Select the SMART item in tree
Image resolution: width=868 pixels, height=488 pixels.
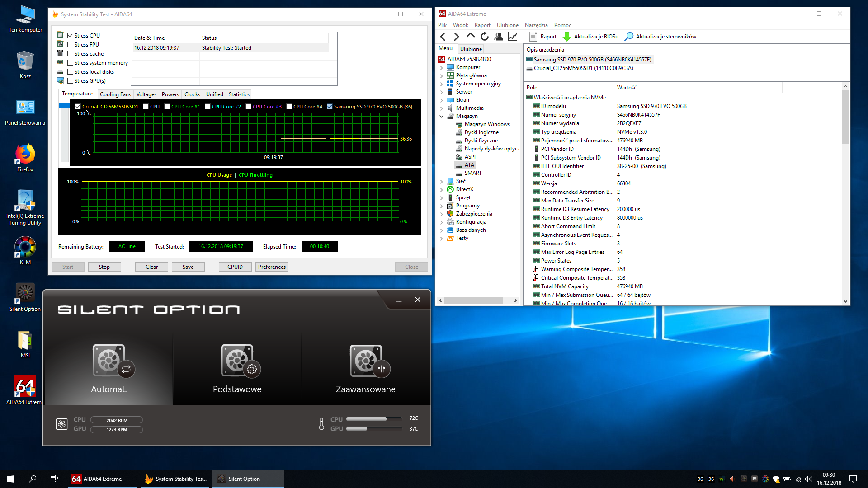pyautogui.click(x=473, y=173)
